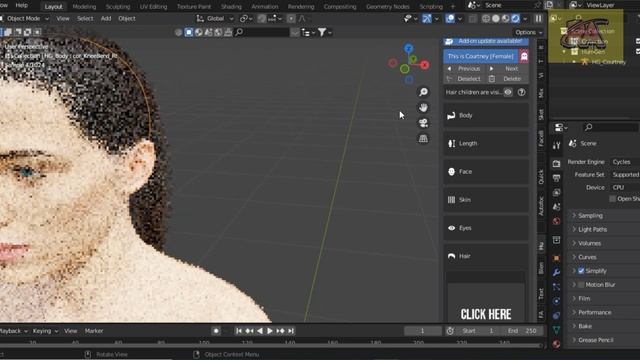Click the Physics properties tab icon
The image size is (640, 360).
[556, 301]
